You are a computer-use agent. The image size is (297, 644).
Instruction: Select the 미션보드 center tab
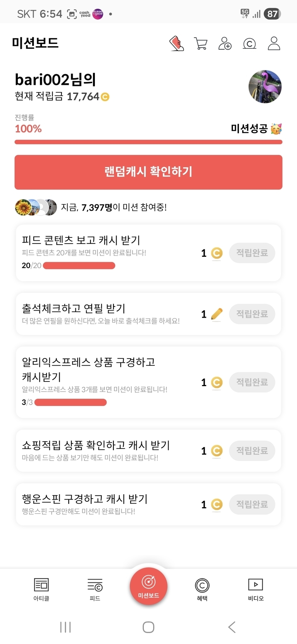click(148, 586)
